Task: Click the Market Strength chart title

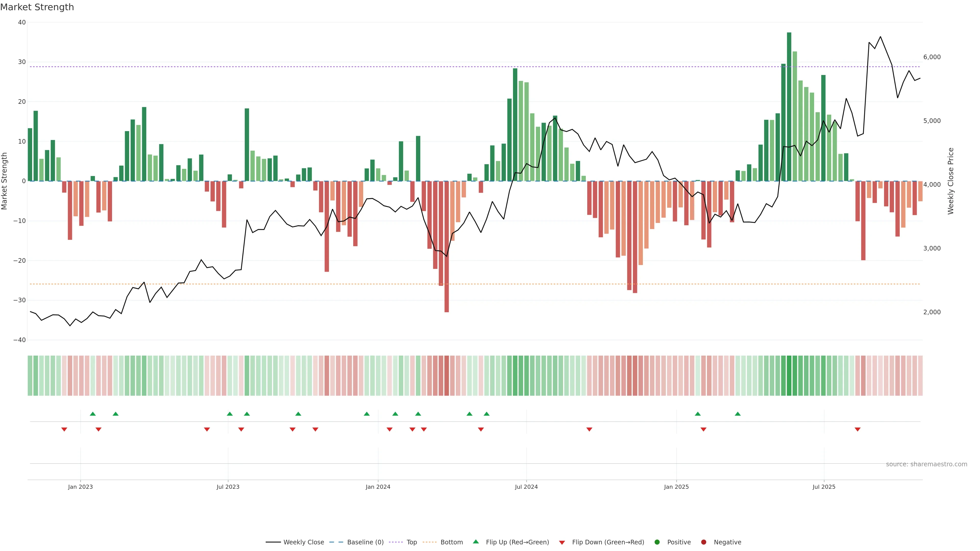Action: point(37,7)
